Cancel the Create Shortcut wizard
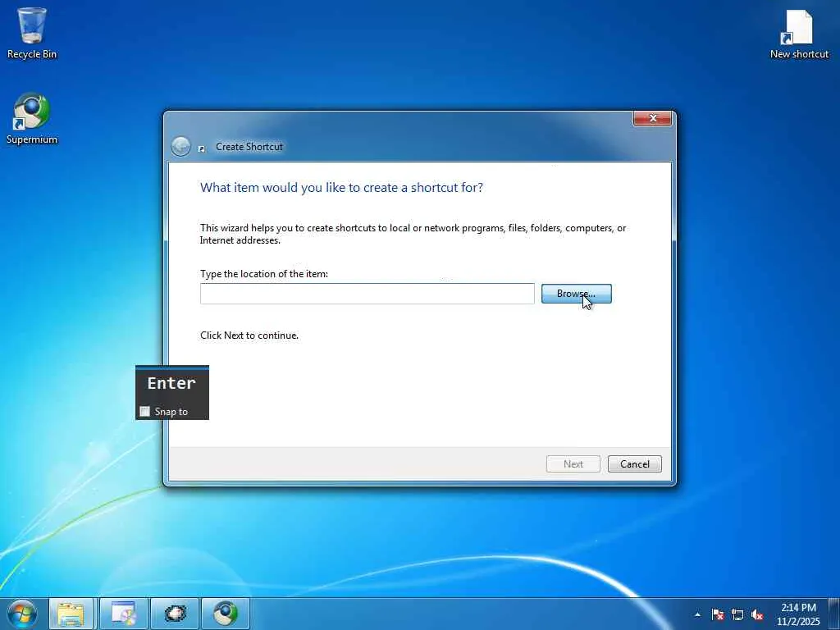Viewport: 840px width, 630px height. click(634, 464)
